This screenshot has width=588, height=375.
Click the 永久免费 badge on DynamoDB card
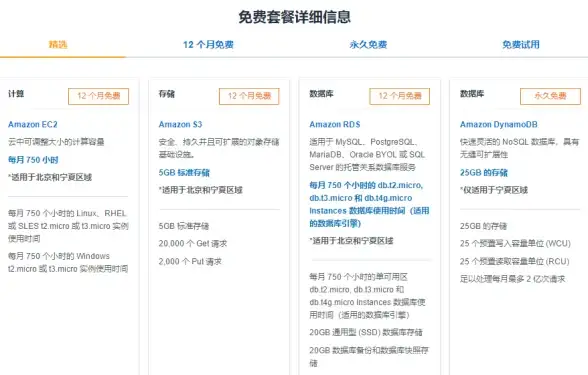tap(550, 96)
